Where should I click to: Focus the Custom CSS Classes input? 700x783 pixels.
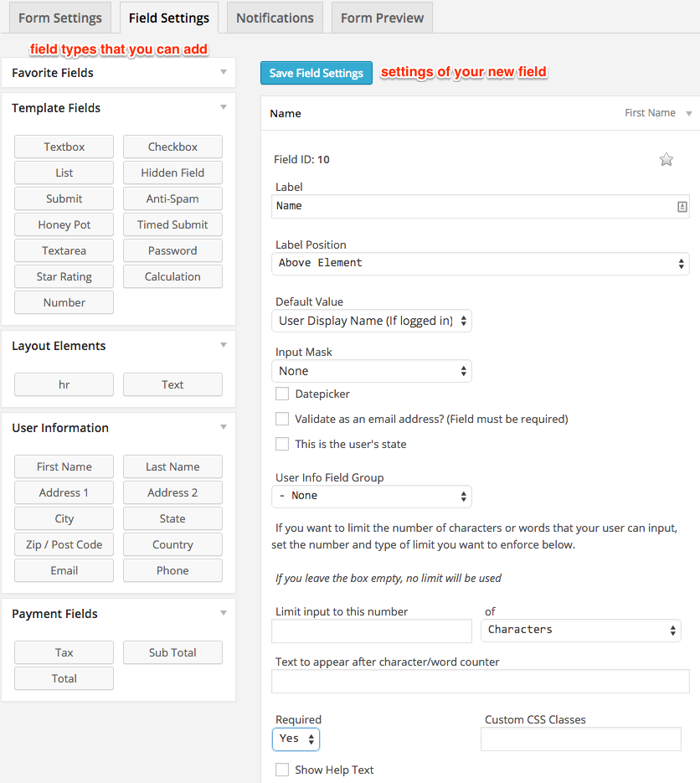(x=580, y=739)
